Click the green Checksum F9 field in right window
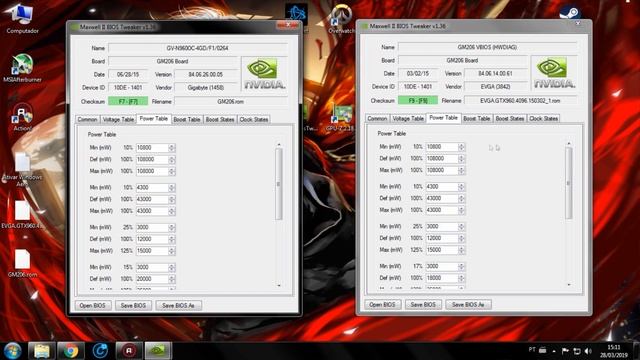 (418, 101)
